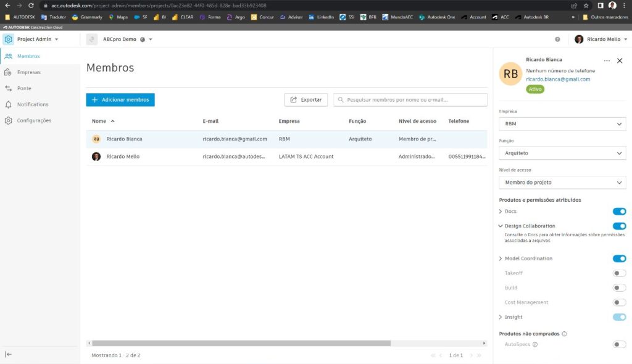Enable the Cost Management switch

[619, 302]
